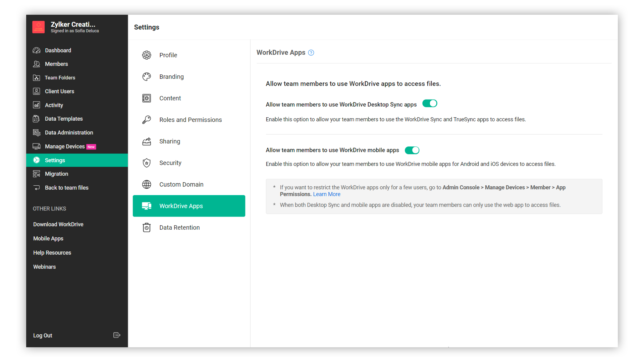This screenshot has width=644, height=362.
Task: Open the Content settings section
Action: click(170, 98)
